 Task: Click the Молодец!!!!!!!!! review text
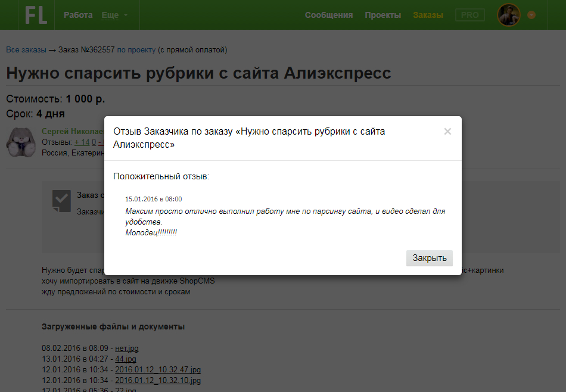[x=151, y=233]
